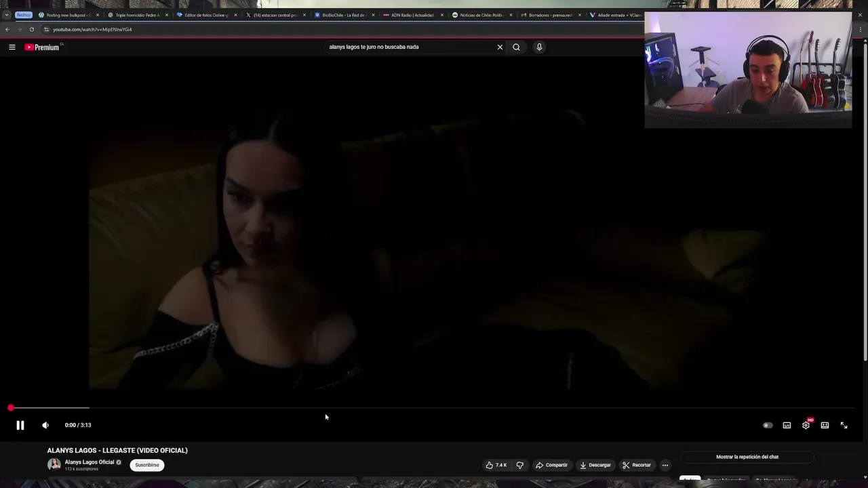868x488 pixels.
Task: Switch to the BioBioChile tab
Action: [344, 15]
